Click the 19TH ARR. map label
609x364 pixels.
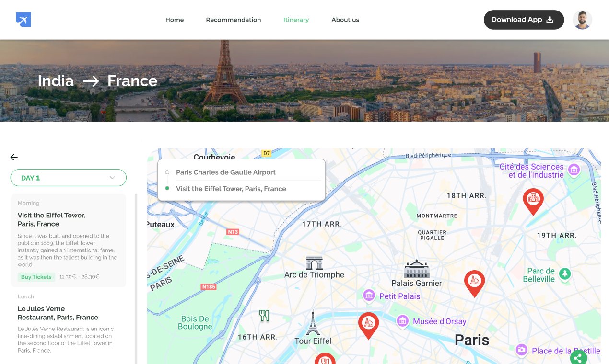tap(556, 235)
